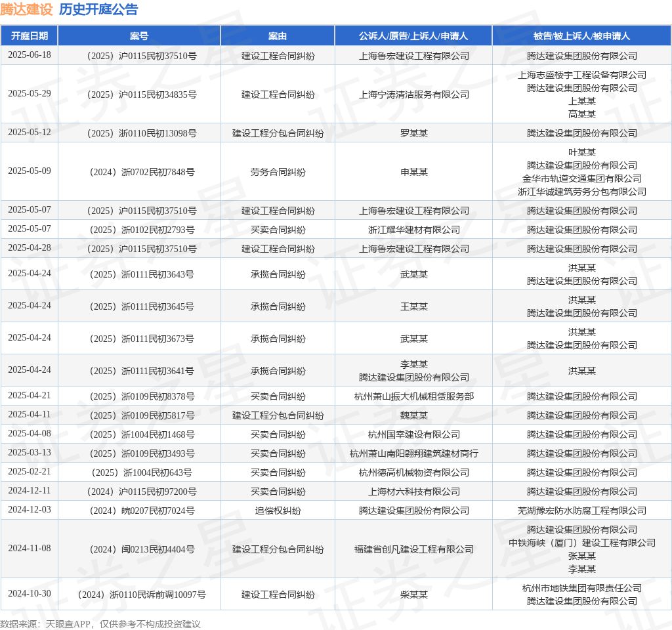Click defendant 张某某
The width and height of the screenshot is (672, 630).
click(582, 556)
